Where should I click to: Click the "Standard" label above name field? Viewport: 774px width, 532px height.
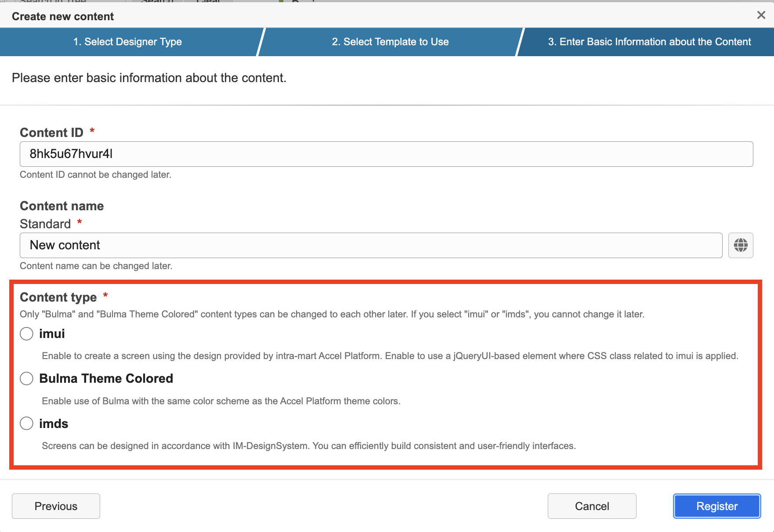click(45, 224)
